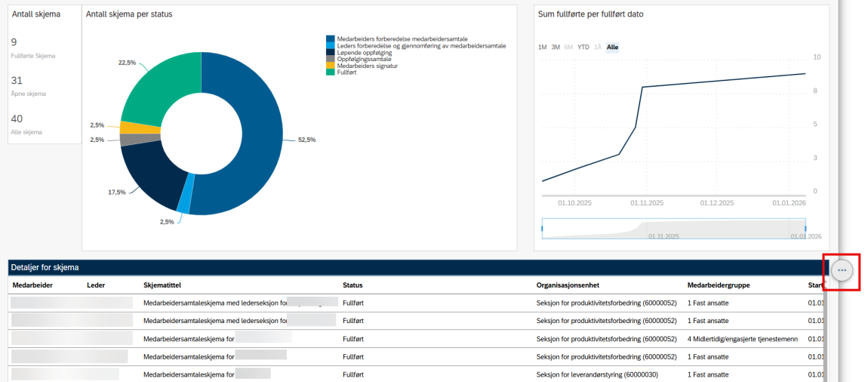
Task: Click legend entry Leders forberedelse og gjennomføring
Action: point(420,46)
